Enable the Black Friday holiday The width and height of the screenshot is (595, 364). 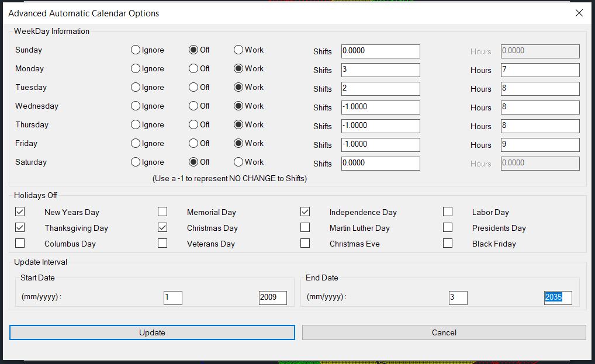click(x=448, y=244)
